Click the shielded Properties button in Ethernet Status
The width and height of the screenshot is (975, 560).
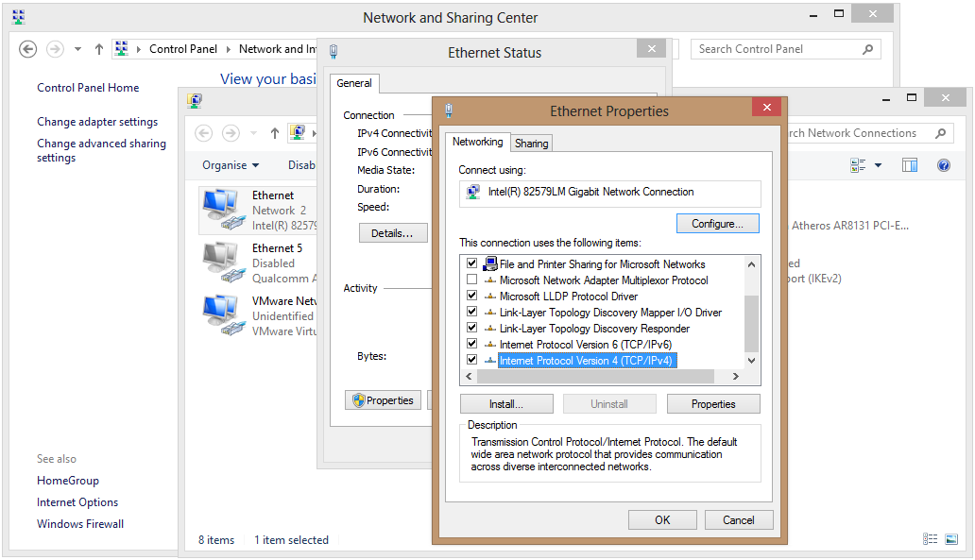click(x=383, y=400)
